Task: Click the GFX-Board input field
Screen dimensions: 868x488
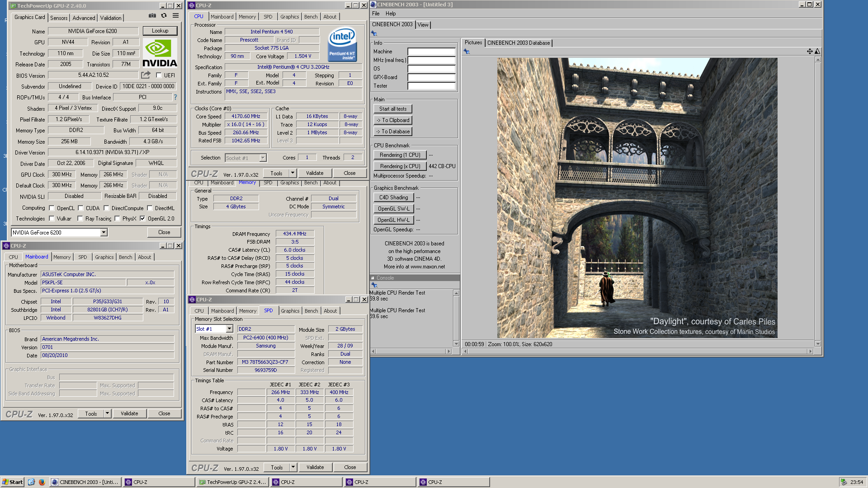Action: tap(431, 77)
